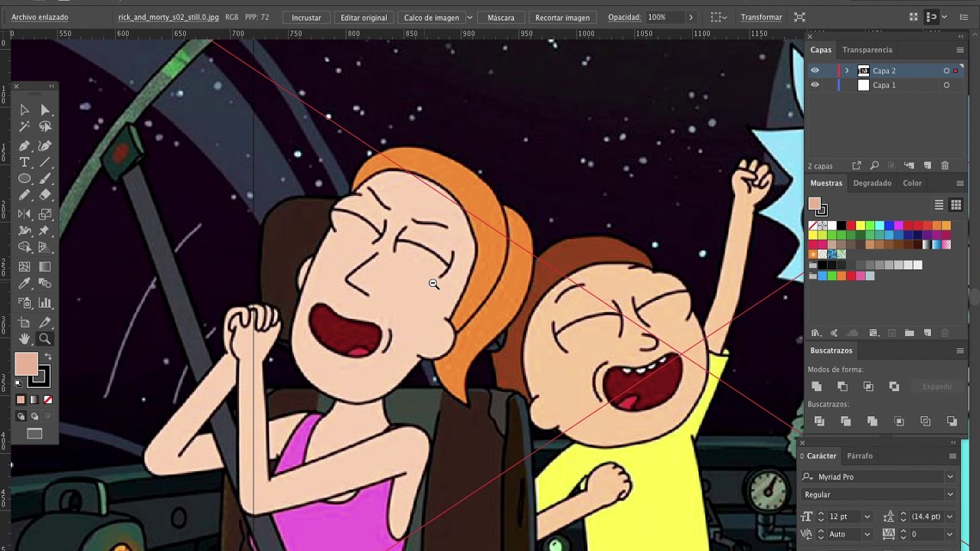Select the Column Graph tool
This screenshot has width=980, height=551.
tap(45, 303)
